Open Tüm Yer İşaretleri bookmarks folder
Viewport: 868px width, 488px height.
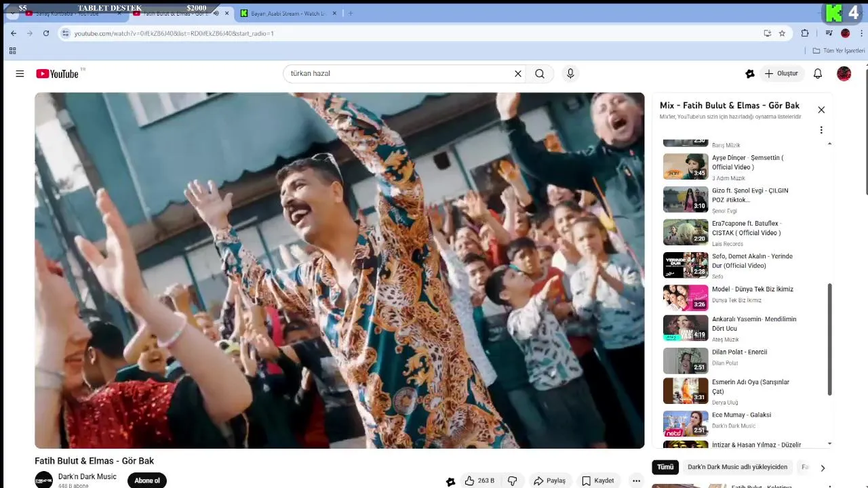pos(839,51)
